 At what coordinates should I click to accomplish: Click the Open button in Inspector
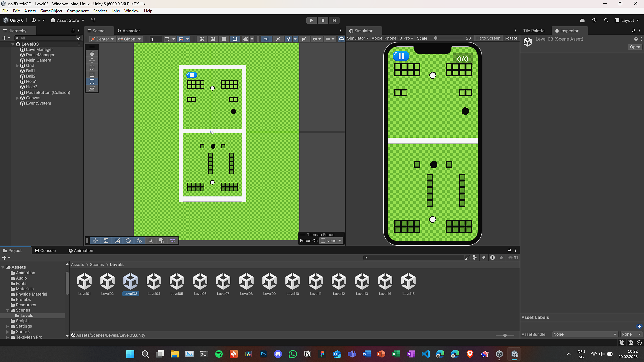click(x=635, y=47)
